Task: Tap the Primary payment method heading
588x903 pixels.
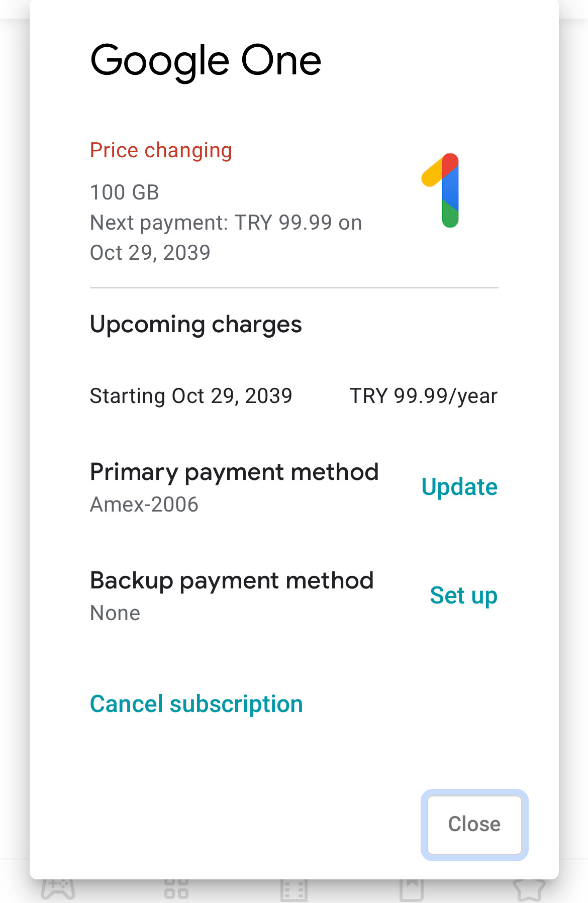Action: click(234, 472)
